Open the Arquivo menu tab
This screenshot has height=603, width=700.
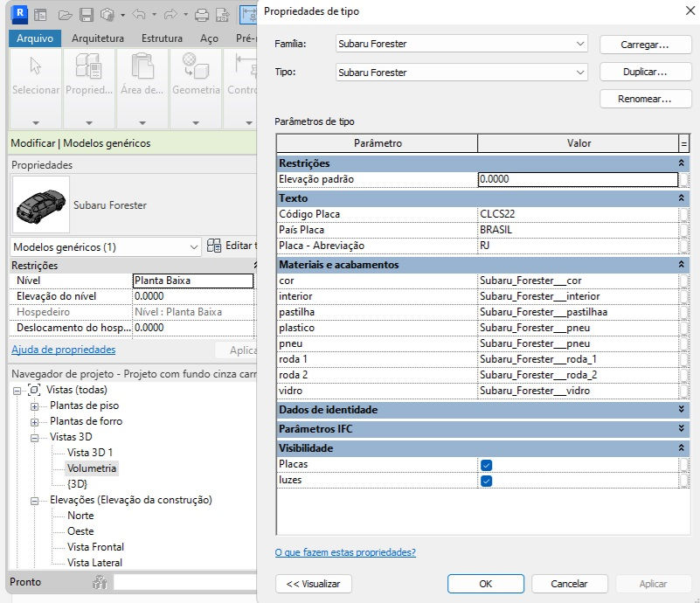[x=35, y=38]
